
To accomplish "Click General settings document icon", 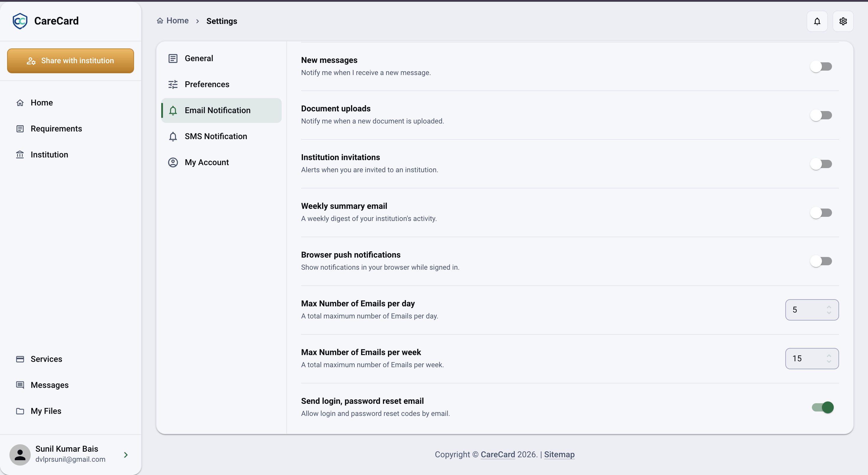I will point(173,58).
